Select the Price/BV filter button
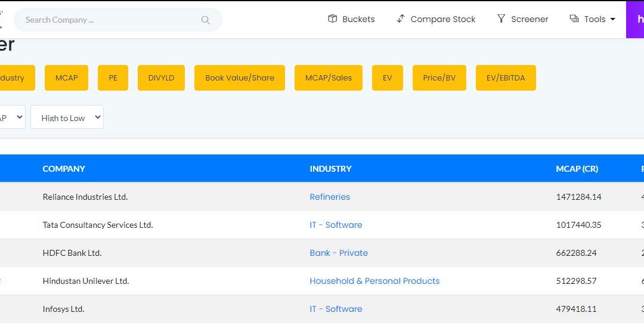The width and height of the screenshot is (644, 325). click(x=439, y=78)
